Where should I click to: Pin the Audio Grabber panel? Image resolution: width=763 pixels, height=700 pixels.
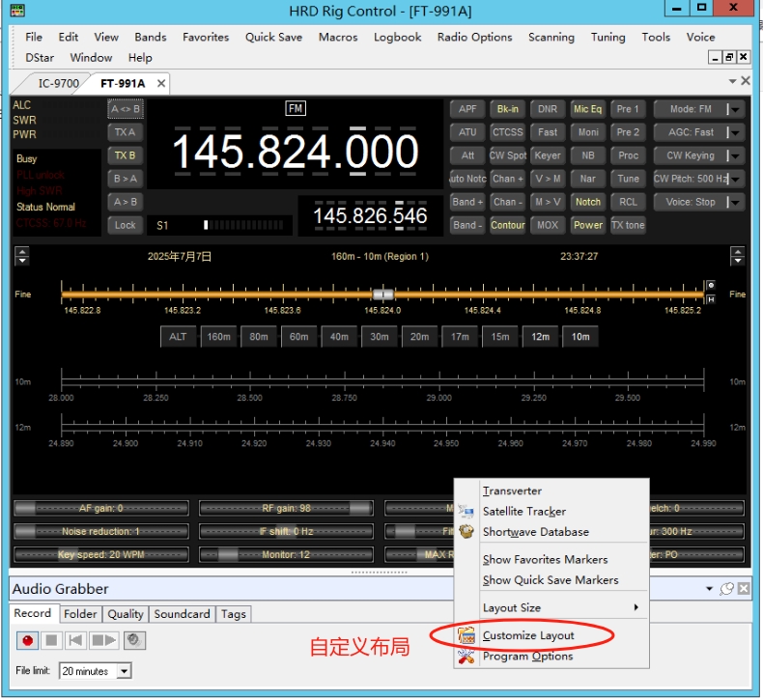[x=727, y=589]
